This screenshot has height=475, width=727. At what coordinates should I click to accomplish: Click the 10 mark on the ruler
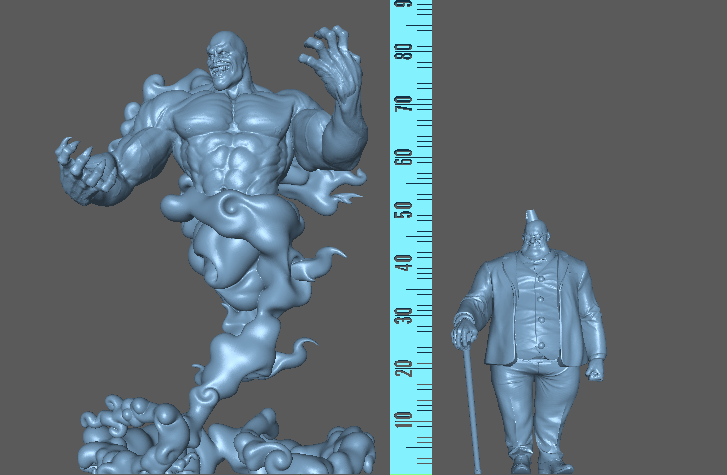[x=403, y=418]
